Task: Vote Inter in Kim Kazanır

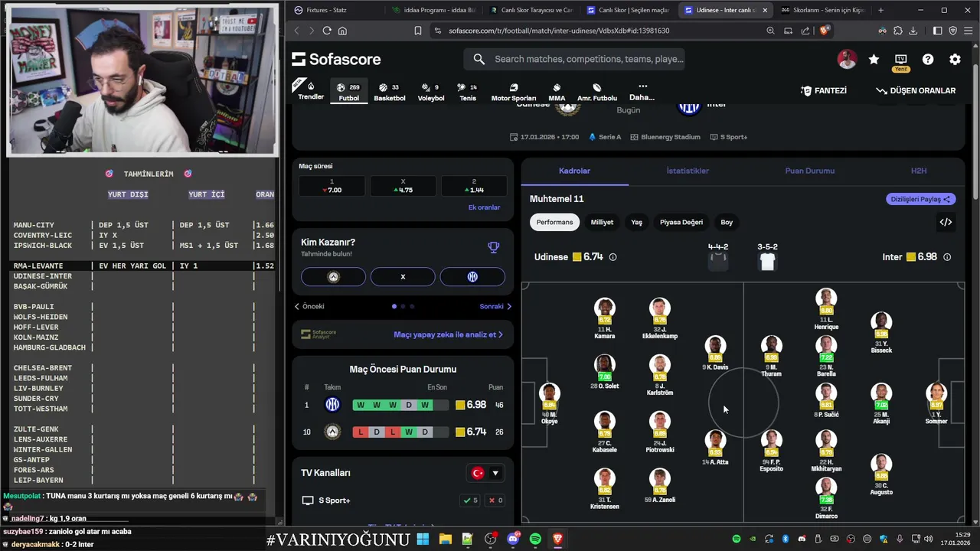Action: pyautogui.click(x=472, y=277)
